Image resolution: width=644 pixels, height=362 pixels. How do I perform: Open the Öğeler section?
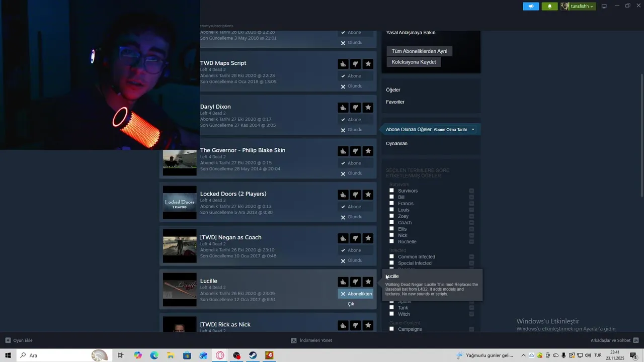(393, 90)
